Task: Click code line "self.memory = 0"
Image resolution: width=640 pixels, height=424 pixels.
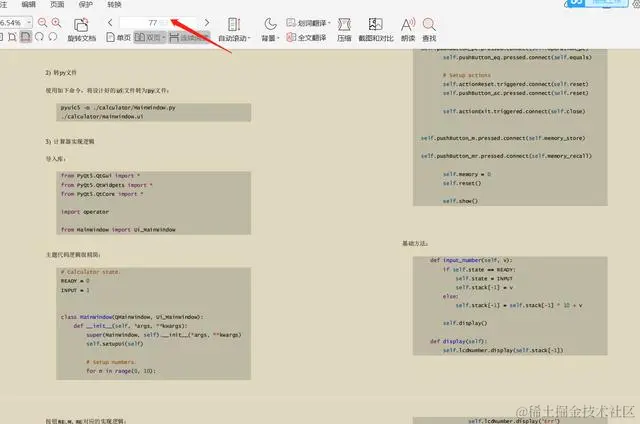Action: (x=467, y=174)
